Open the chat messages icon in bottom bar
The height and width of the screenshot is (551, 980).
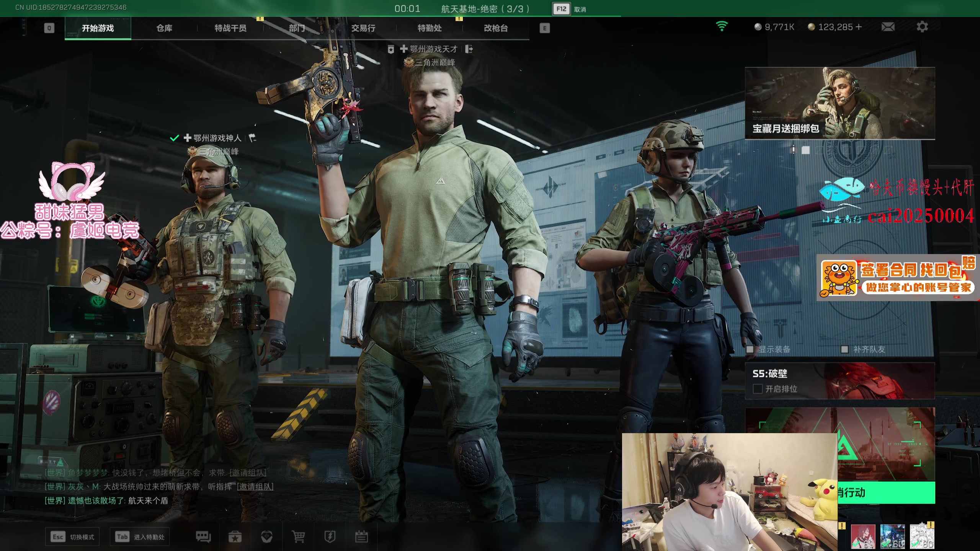(x=203, y=537)
